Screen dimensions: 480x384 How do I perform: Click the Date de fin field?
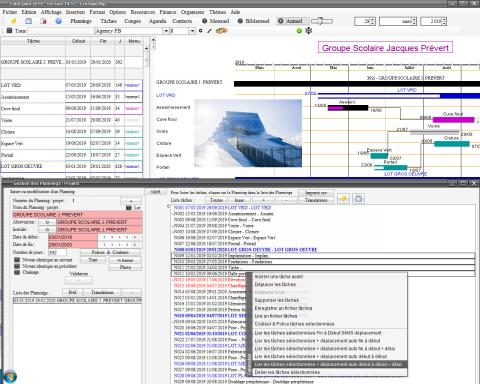point(73,245)
